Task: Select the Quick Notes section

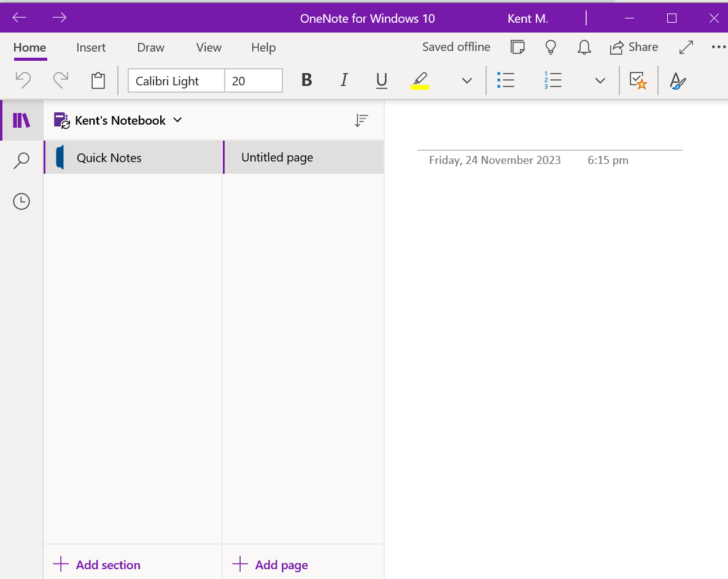Action: click(133, 157)
